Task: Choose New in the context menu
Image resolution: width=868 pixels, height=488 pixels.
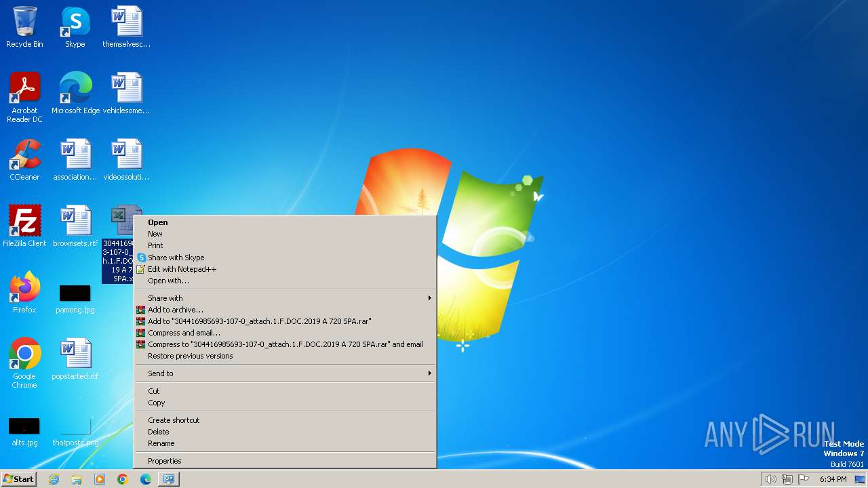Action: (x=285, y=234)
